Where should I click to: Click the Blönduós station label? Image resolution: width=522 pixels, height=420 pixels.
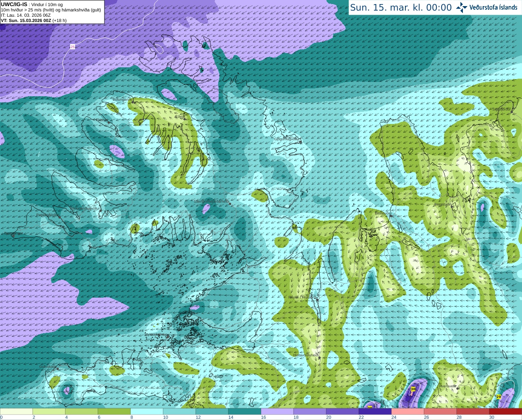point(383,213)
